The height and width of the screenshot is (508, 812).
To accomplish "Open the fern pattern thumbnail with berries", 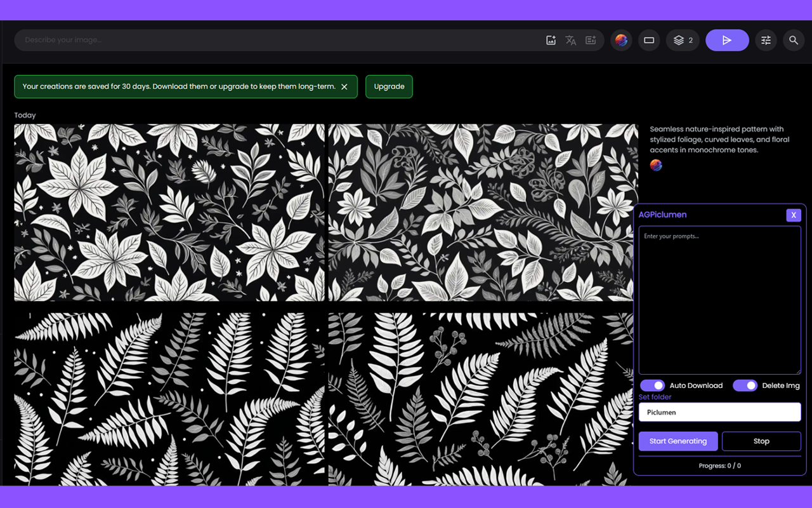I will 481,399.
